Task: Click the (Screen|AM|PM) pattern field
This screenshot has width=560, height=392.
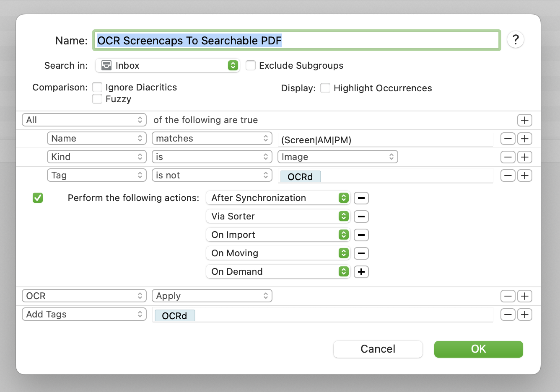Action: point(386,140)
